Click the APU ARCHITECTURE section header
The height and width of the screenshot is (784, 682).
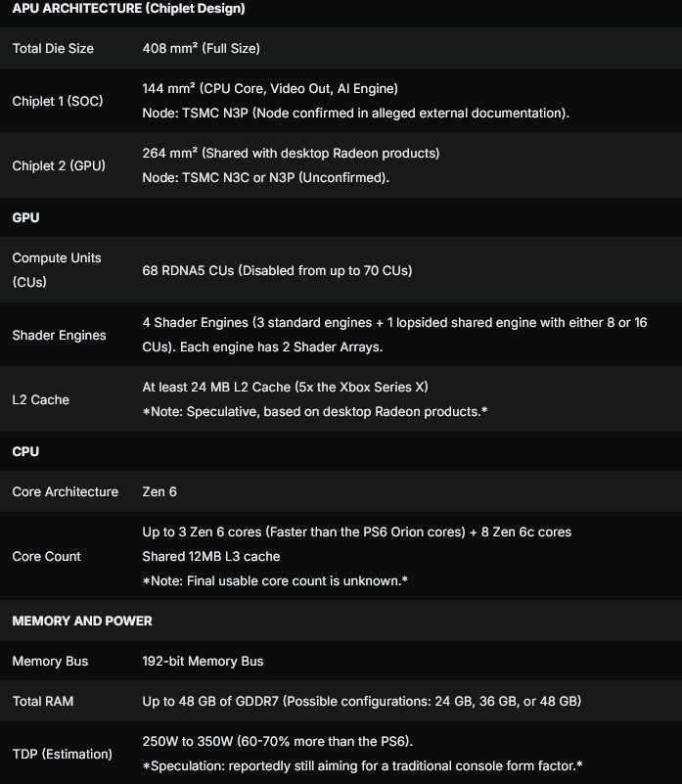tap(128, 9)
